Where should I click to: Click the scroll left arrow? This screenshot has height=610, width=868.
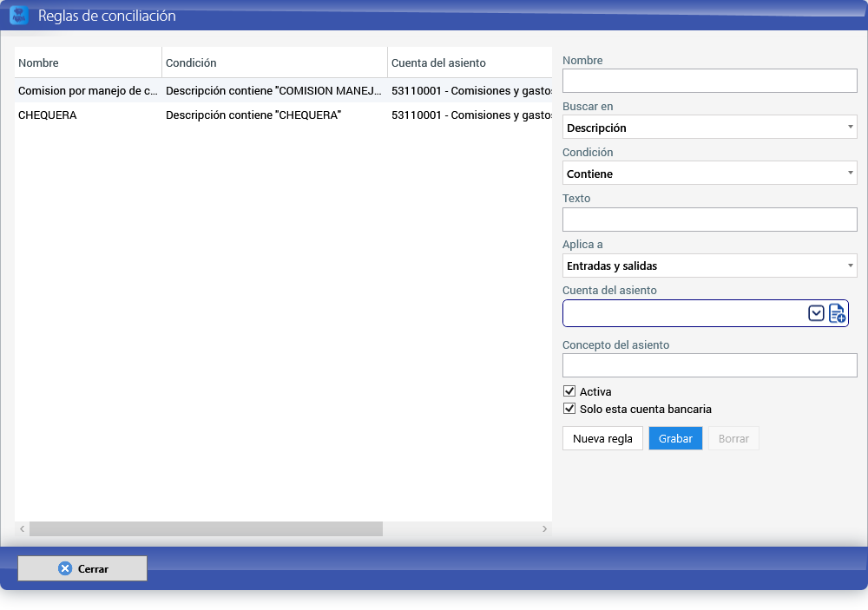click(x=23, y=528)
